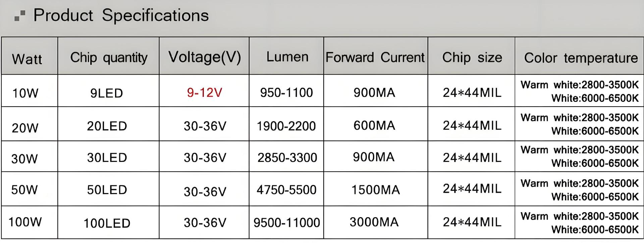This screenshot has width=644, height=243.
Task: Click the Voltage(V) column header
Action: tap(205, 57)
